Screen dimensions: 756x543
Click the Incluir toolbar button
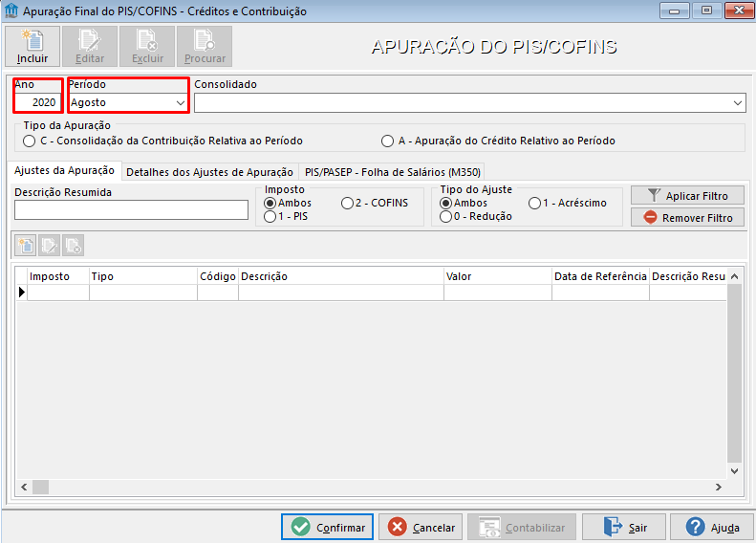pyautogui.click(x=32, y=46)
